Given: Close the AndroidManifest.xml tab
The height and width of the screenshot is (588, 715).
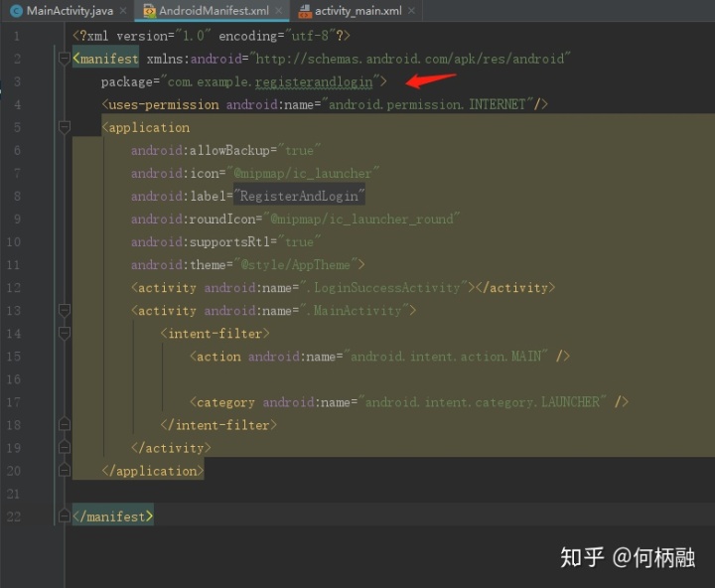Looking at the screenshot, I should pos(279,11).
